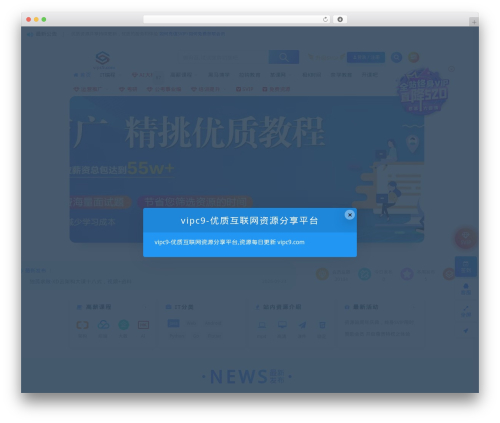Select the Web tag in IT分类
This screenshot has height=423, width=500.
[191, 323]
